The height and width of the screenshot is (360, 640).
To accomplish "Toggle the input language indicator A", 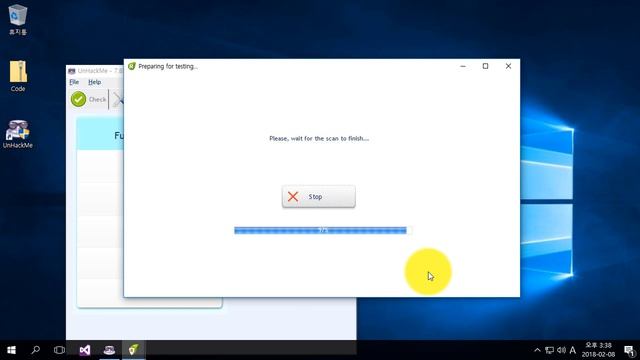I will coord(573,350).
